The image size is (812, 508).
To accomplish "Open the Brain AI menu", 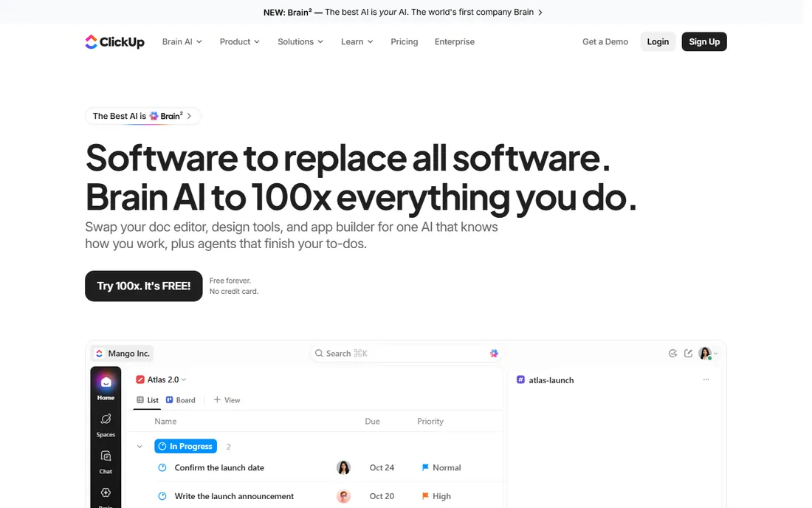I will 182,41.
